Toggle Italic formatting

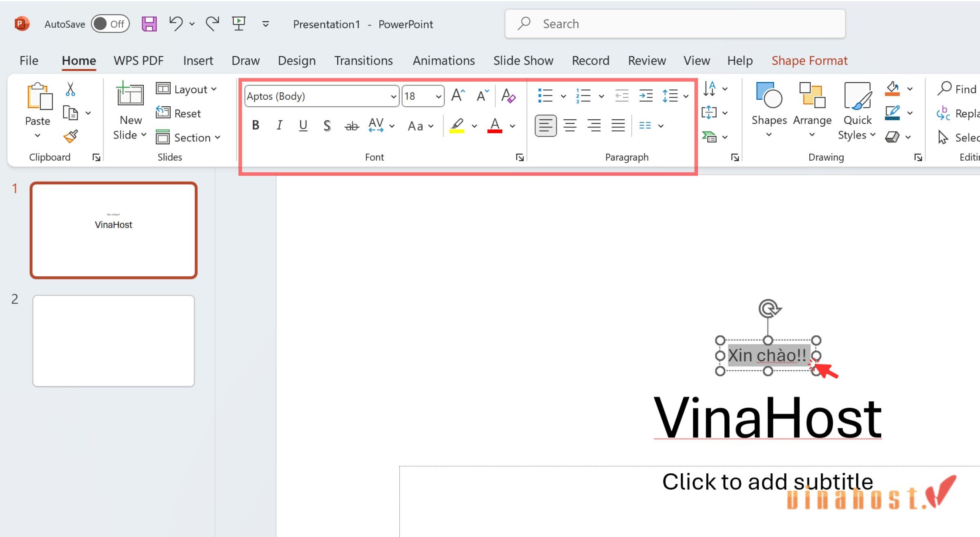pyautogui.click(x=279, y=125)
